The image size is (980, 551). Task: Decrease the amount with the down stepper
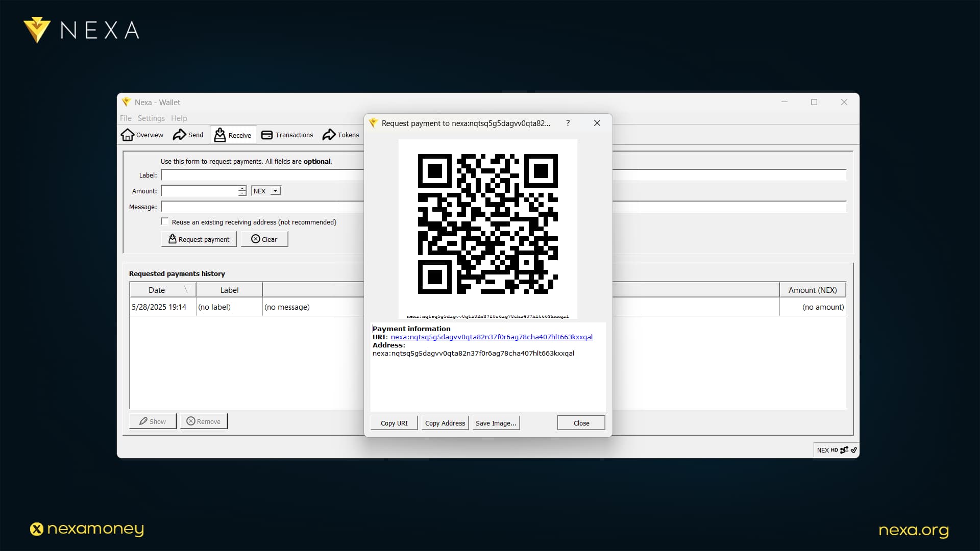[x=242, y=194]
